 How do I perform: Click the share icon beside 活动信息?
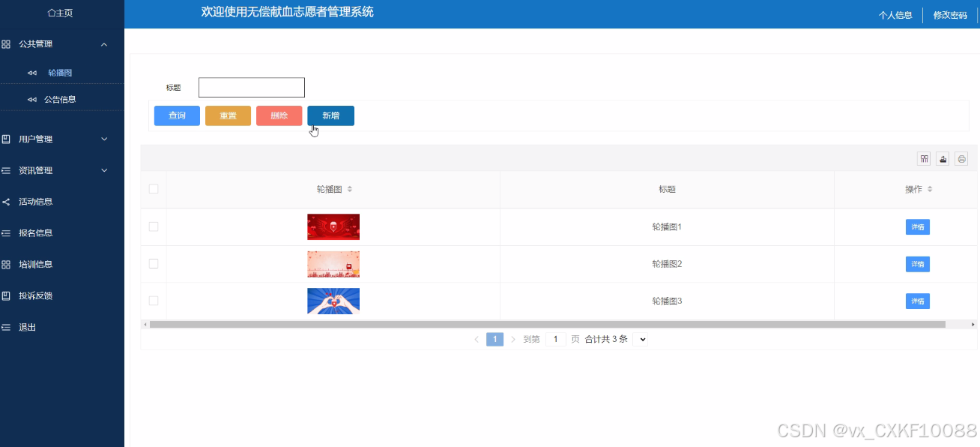[x=6, y=202]
